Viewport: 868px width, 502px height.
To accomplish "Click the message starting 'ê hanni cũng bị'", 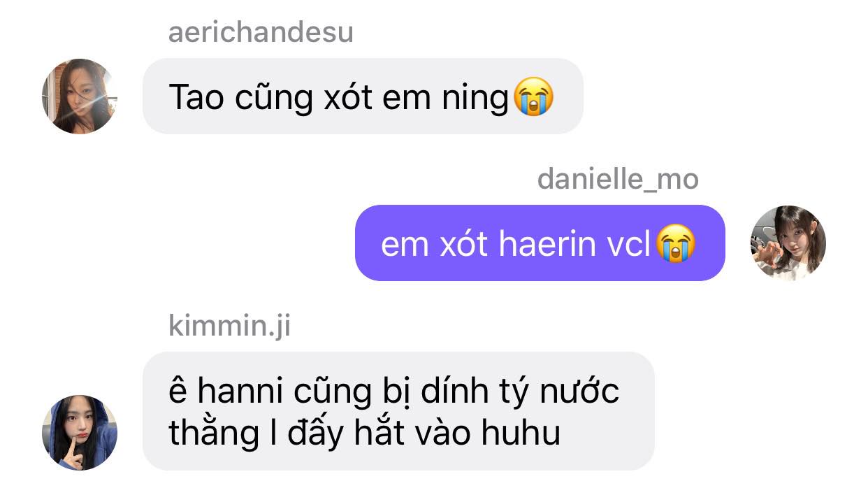I will click(x=398, y=411).
